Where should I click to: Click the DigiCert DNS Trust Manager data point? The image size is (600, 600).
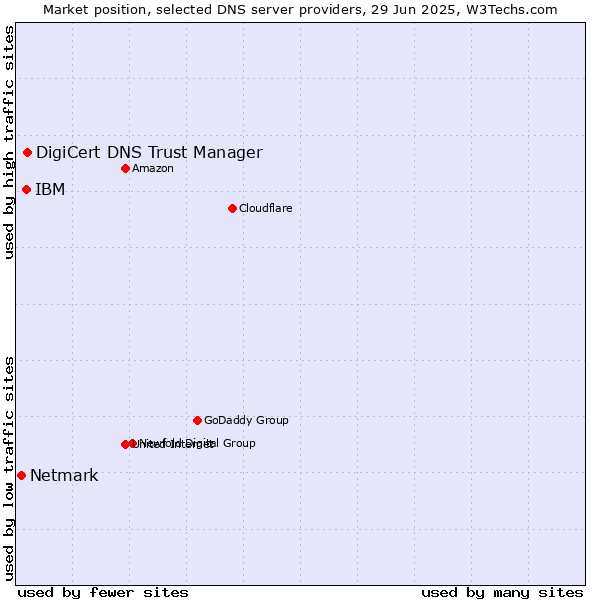27,153
